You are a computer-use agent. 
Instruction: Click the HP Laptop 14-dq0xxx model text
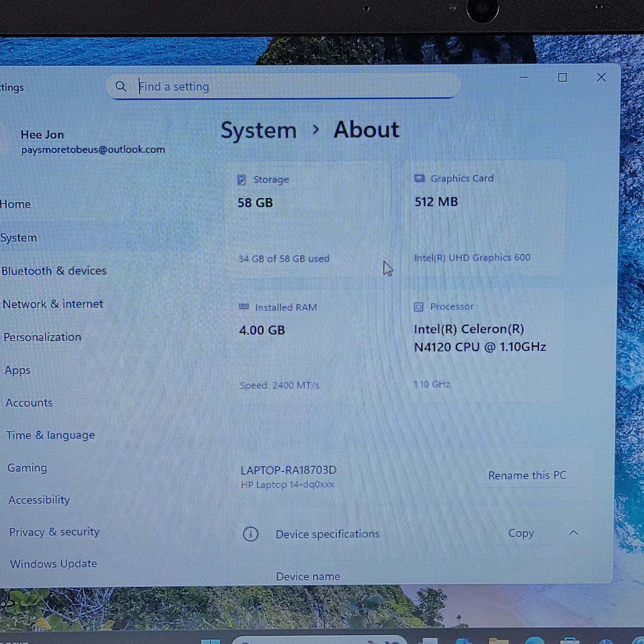click(x=287, y=485)
